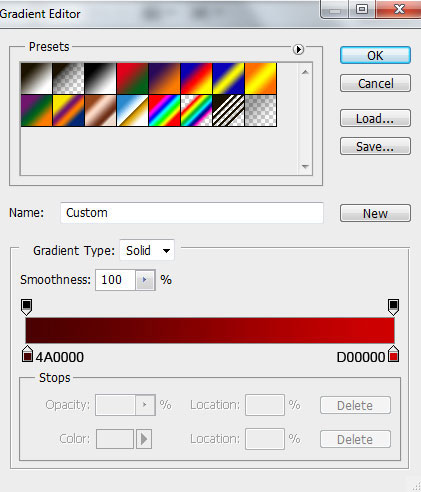Select the Foreground to Background gradient preset
421x492 pixels.
pyautogui.click(x=37, y=78)
